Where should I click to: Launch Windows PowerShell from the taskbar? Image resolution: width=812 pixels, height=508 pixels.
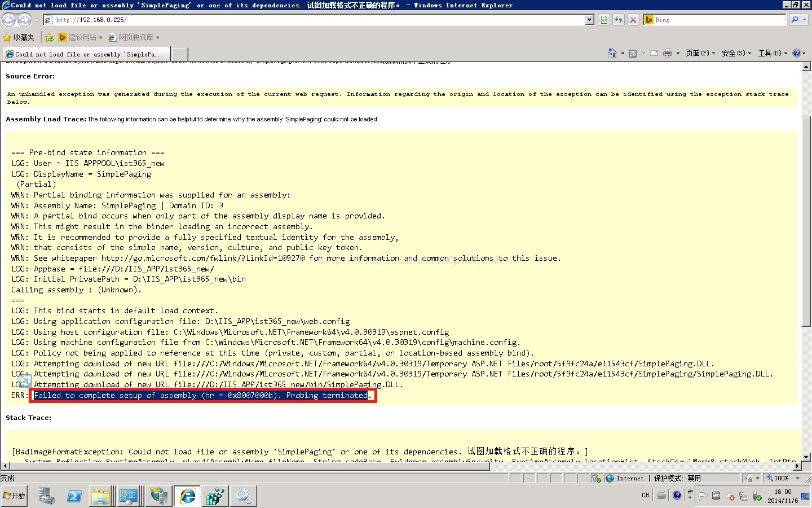(x=74, y=496)
